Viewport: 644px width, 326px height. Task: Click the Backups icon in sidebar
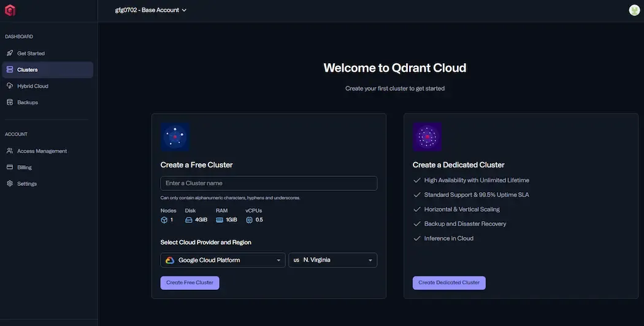pyautogui.click(x=10, y=102)
